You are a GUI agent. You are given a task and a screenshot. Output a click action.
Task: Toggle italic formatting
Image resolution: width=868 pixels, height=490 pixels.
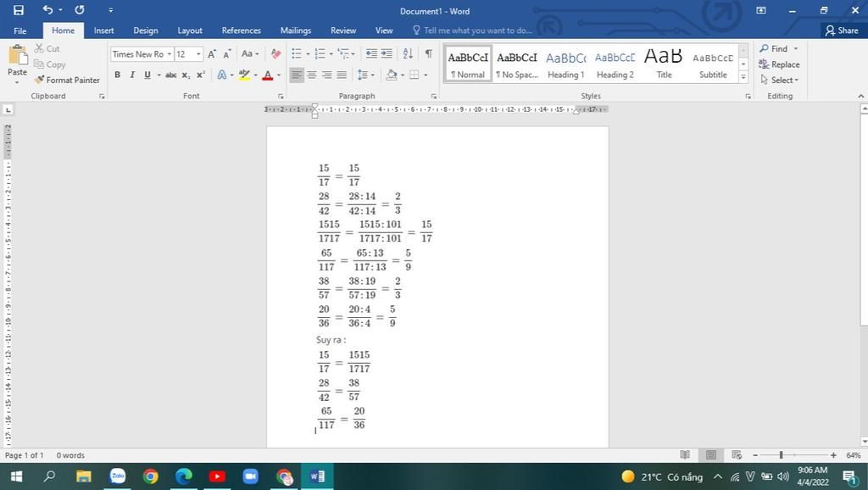[x=131, y=75]
